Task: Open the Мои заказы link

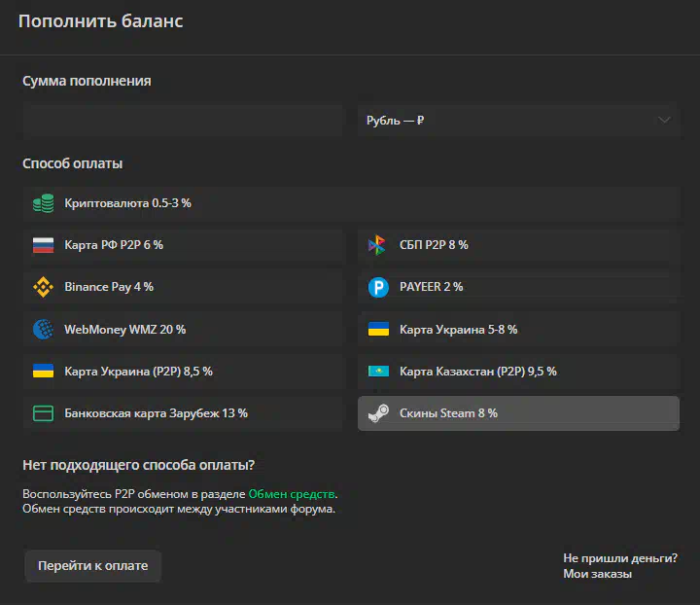Action: click(597, 574)
